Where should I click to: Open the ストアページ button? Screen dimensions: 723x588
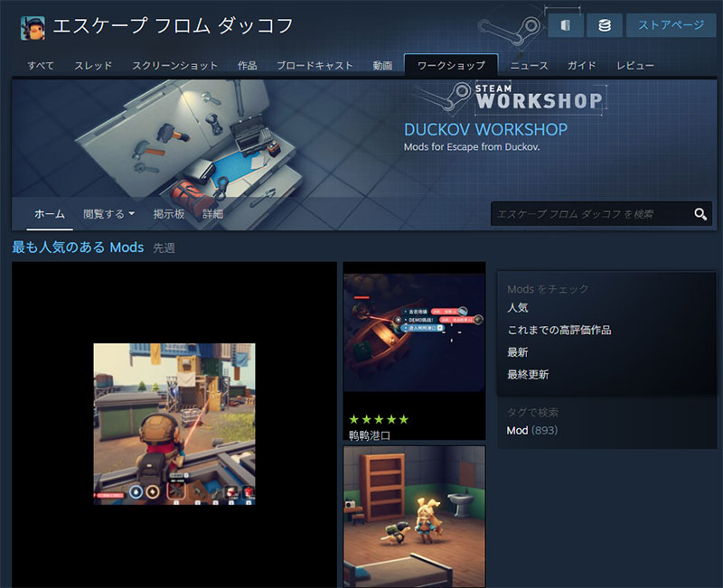671,25
